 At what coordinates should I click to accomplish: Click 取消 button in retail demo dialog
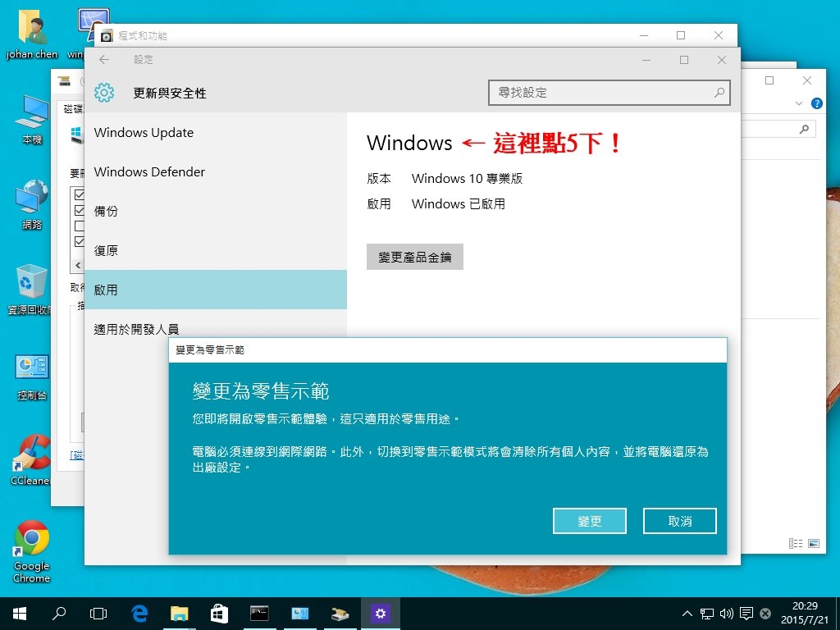[680, 521]
